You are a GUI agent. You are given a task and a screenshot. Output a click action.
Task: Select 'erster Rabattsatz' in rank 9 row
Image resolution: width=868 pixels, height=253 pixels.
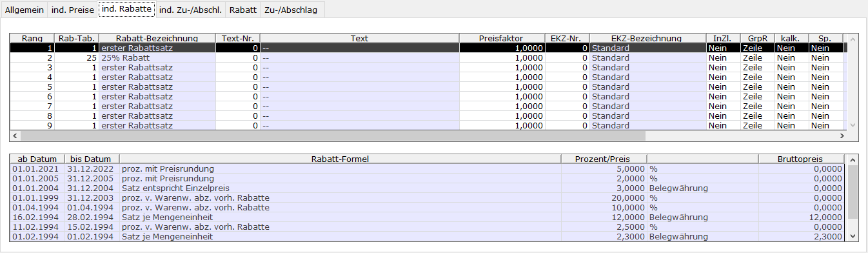pos(157,125)
